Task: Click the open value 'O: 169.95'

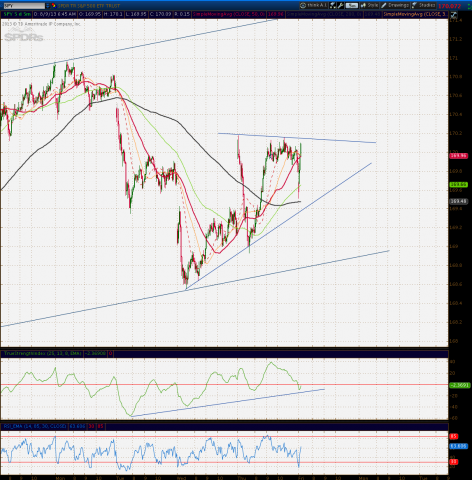Action: pyautogui.click(x=90, y=14)
